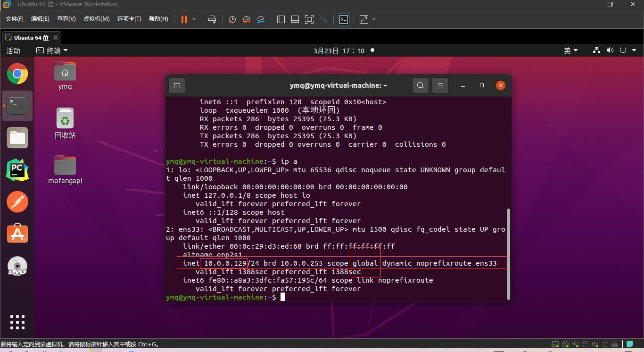
Task: Launch PyCharm from the dock
Action: pos(17,170)
